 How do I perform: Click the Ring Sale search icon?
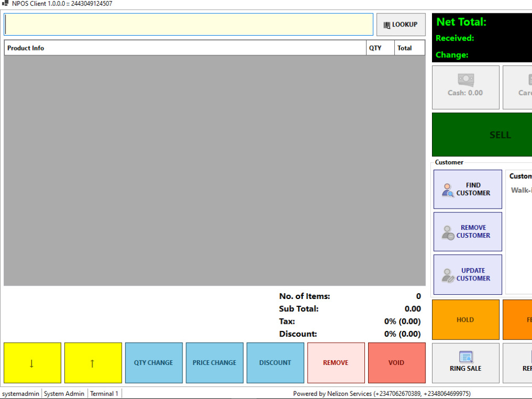coord(466,357)
